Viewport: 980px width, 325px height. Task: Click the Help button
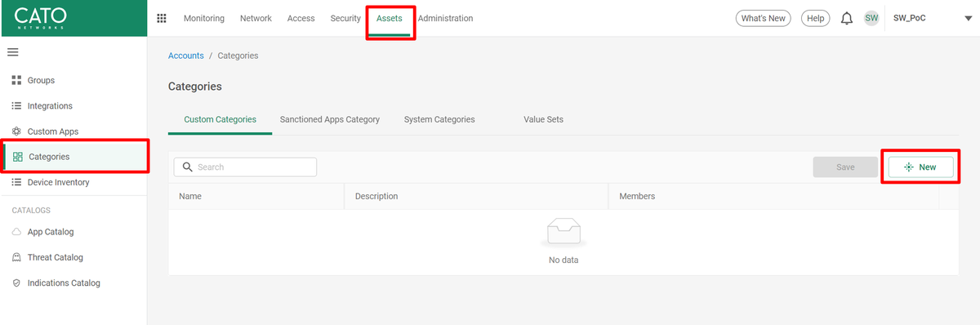(814, 18)
